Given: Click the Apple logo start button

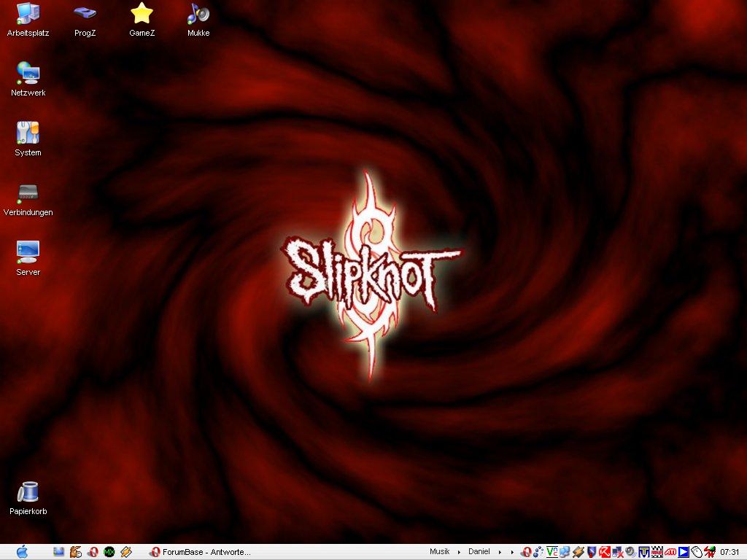Looking at the screenshot, I should pyautogui.click(x=22, y=552).
